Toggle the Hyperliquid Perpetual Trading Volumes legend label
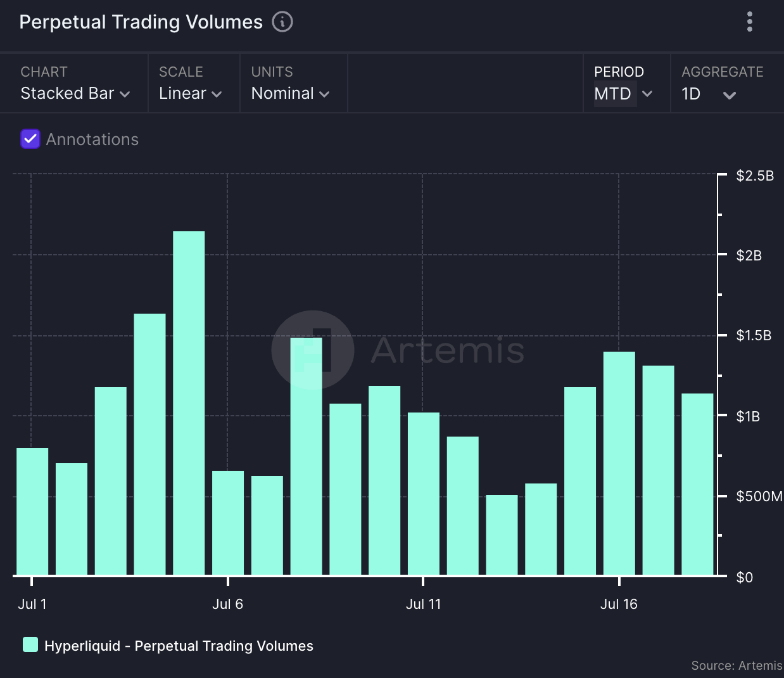The width and height of the screenshot is (784, 678). (179, 646)
